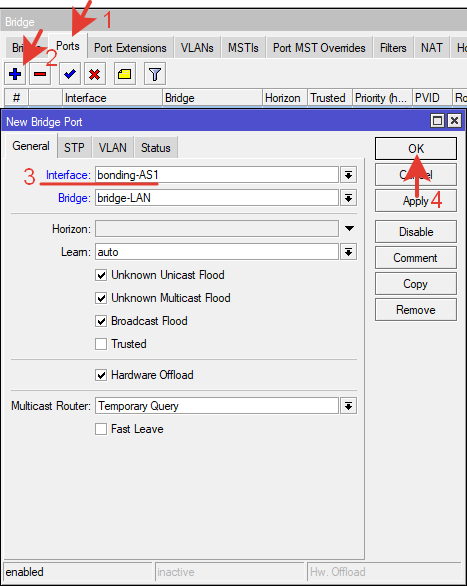Open the Interface dropdown list
The height and width of the screenshot is (586, 467).
click(x=348, y=175)
